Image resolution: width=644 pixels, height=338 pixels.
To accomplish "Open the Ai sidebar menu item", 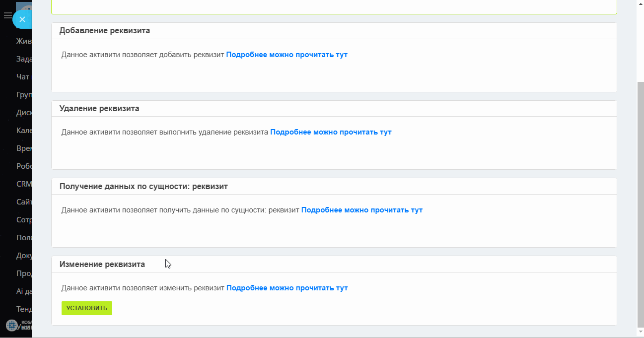I will click(x=24, y=291).
